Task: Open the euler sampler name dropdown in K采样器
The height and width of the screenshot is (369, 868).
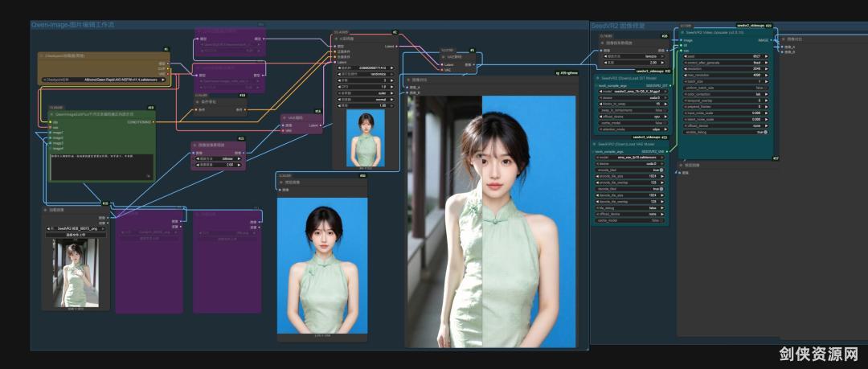Action: point(366,92)
